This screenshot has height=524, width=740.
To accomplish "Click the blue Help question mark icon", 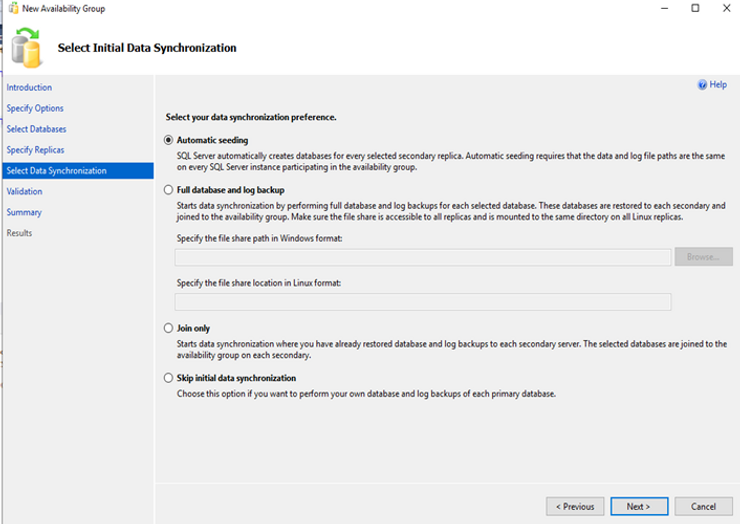I will tap(703, 85).
